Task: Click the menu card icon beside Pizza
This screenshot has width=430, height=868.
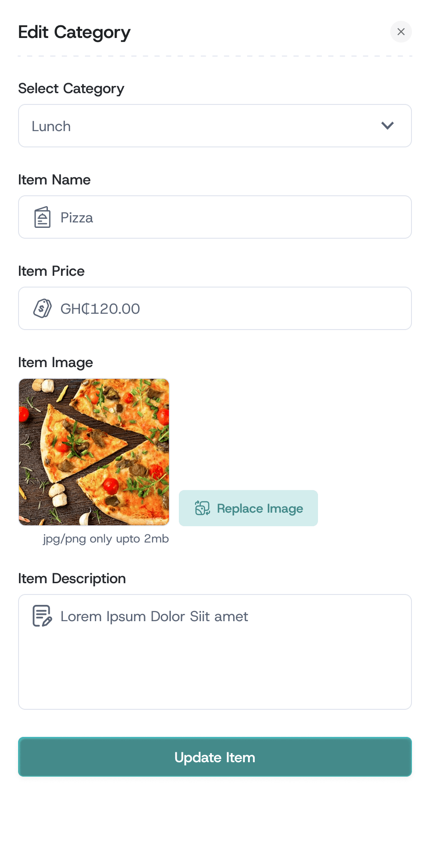Action: click(42, 217)
